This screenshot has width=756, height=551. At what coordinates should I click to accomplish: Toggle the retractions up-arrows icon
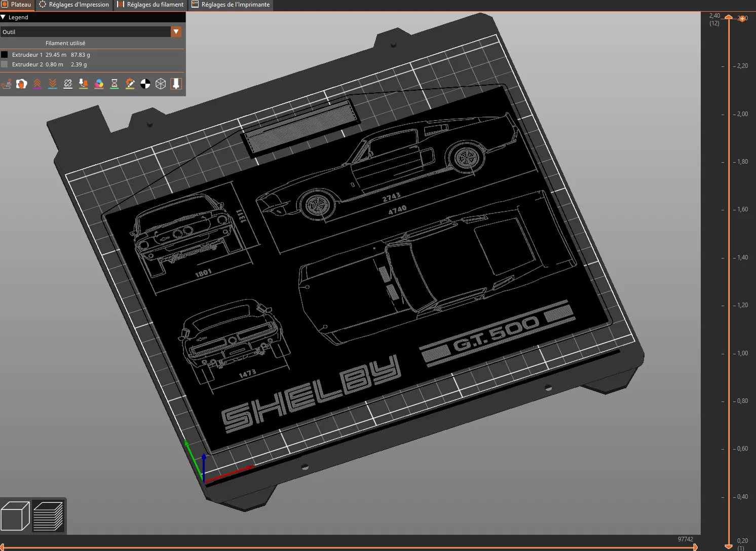[x=37, y=84]
